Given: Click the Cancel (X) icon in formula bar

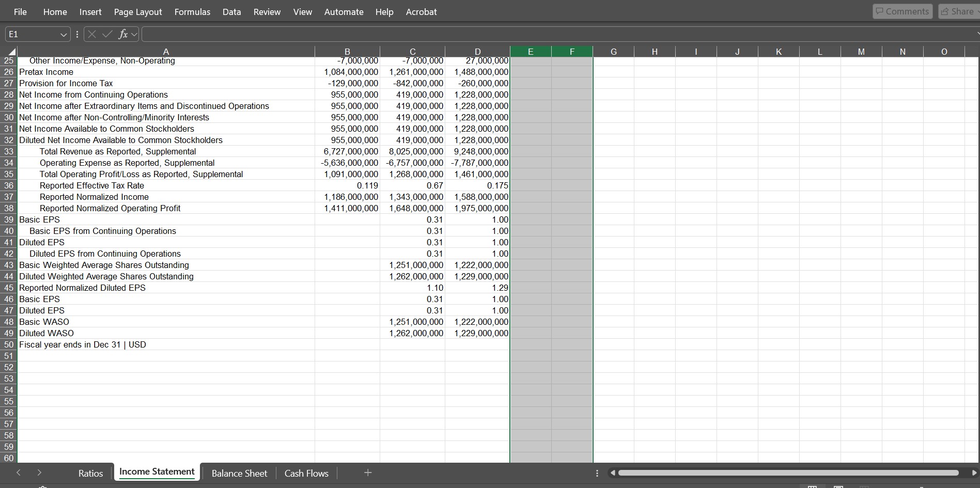Looking at the screenshot, I should [91, 34].
